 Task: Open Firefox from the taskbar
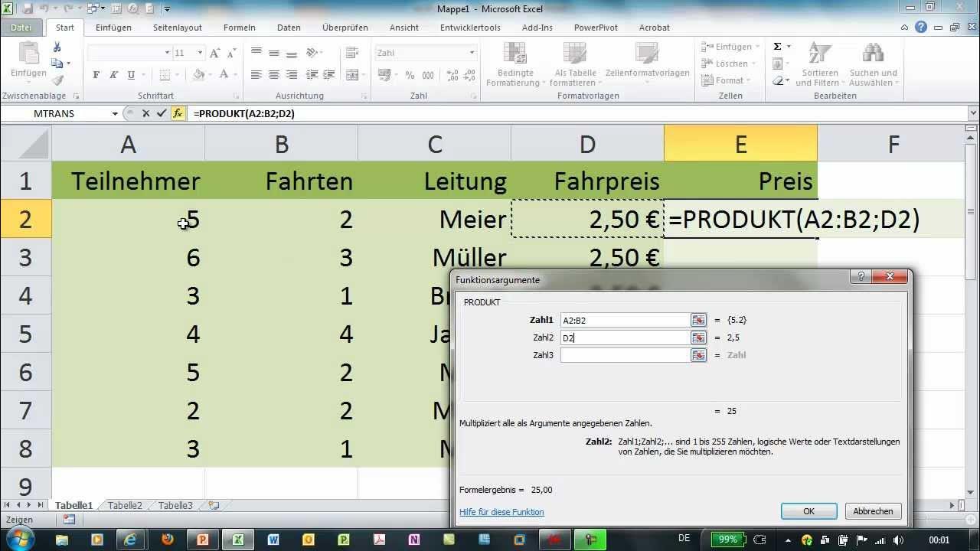[x=168, y=540]
